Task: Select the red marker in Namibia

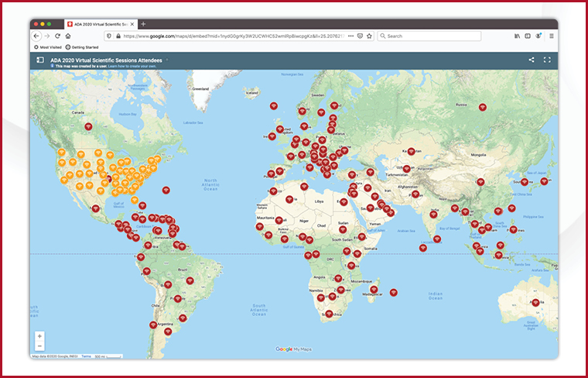Action: coord(320,297)
